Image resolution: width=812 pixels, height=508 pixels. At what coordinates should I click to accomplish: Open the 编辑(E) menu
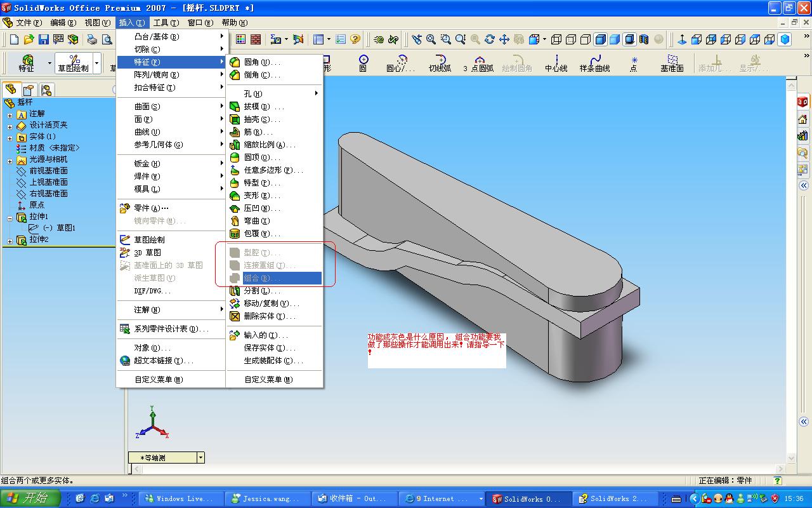coord(63,22)
